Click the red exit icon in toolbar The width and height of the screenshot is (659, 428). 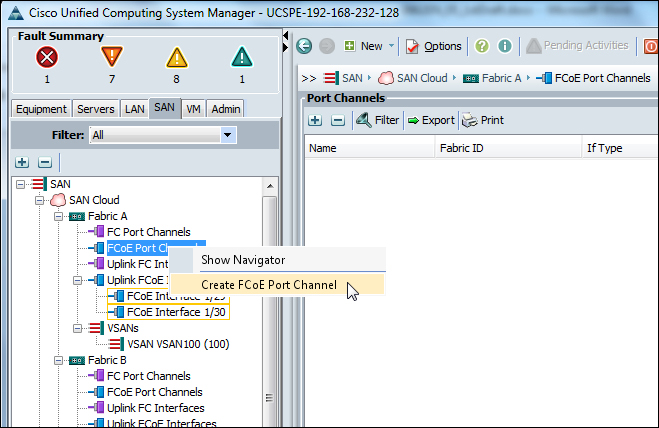pos(651,46)
